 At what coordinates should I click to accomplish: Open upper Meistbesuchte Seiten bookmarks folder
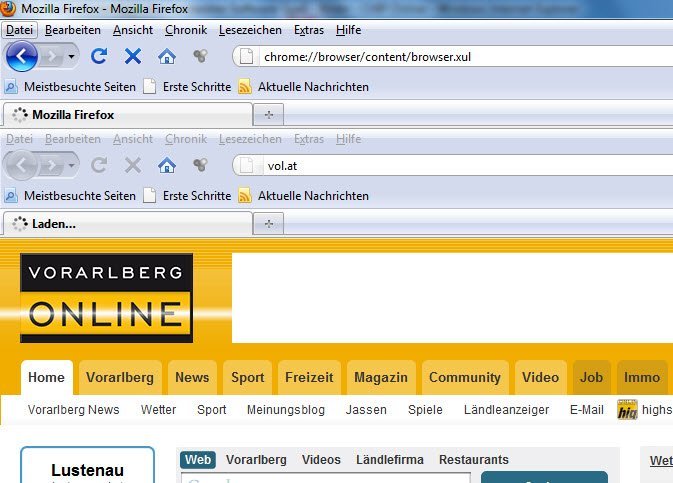[71, 86]
